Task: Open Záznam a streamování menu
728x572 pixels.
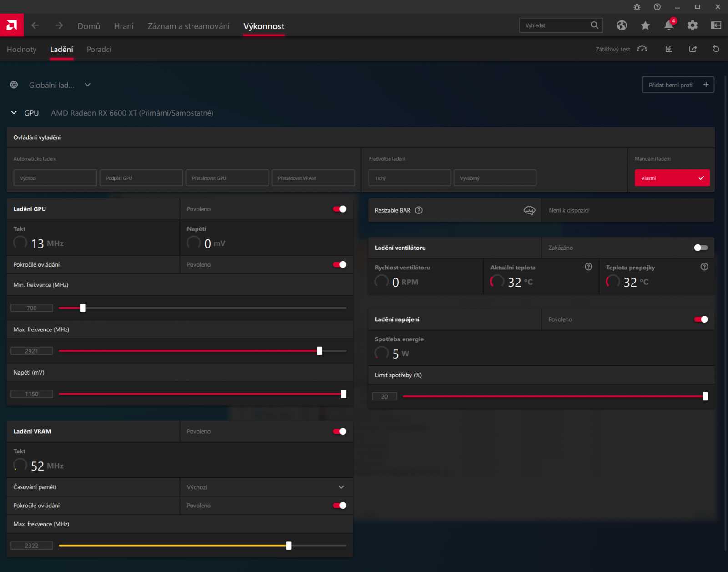Action: [188, 26]
